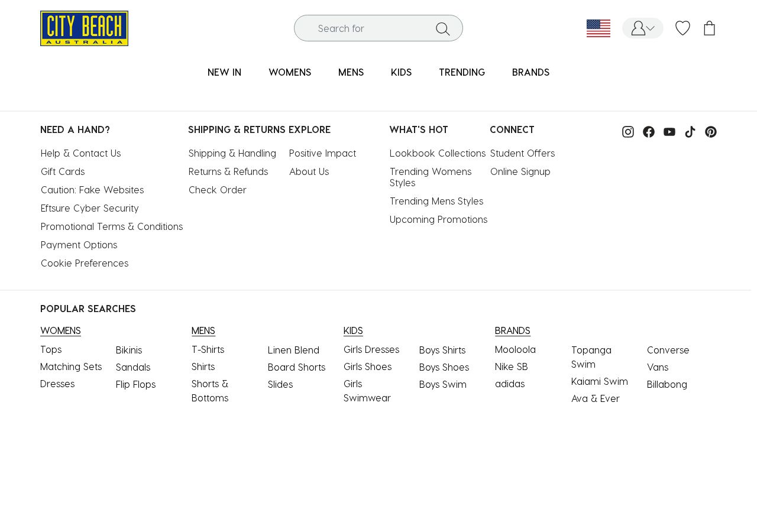Read Caution: Fake Websites page

(92, 190)
